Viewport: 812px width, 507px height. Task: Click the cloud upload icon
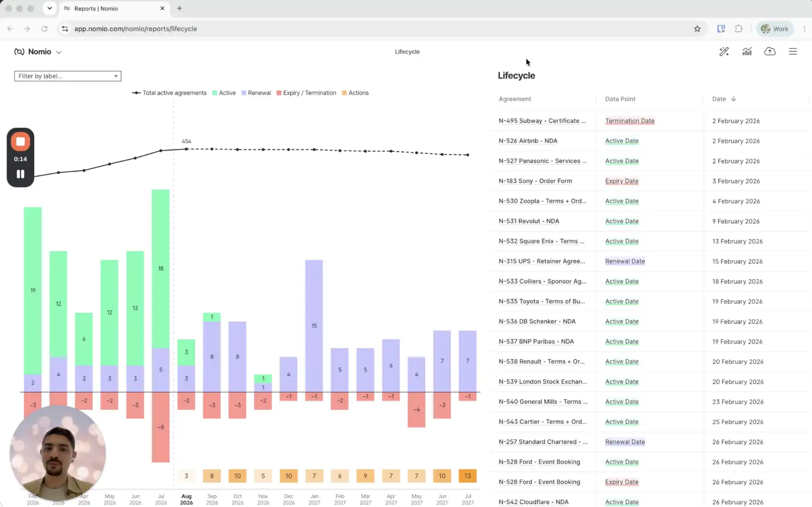(x=770, y=52)
